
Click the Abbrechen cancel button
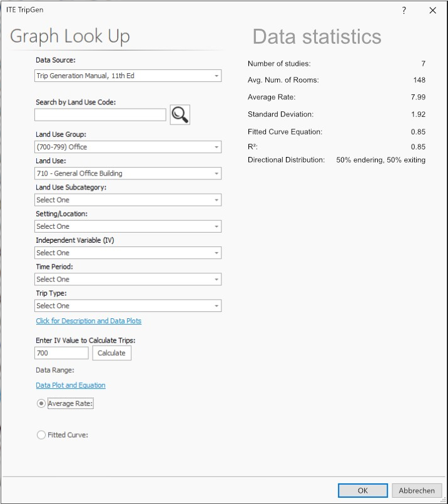pos(417,491)
